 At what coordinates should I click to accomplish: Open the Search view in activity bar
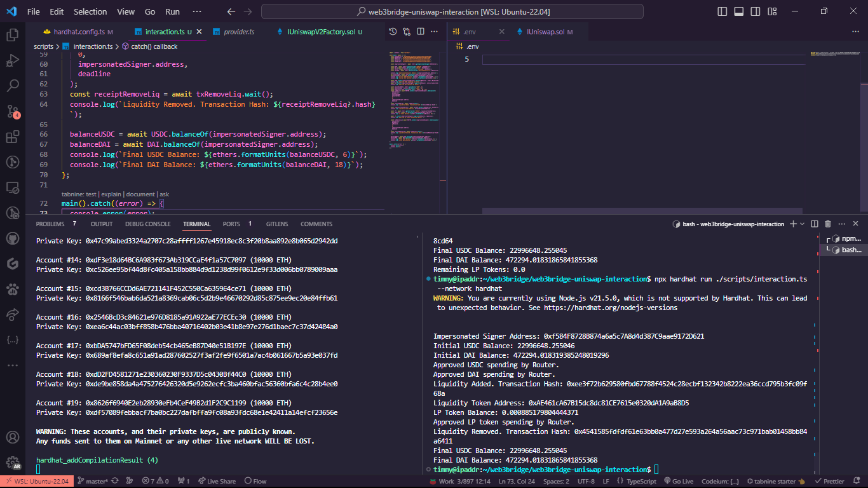[x=13, y=86]
